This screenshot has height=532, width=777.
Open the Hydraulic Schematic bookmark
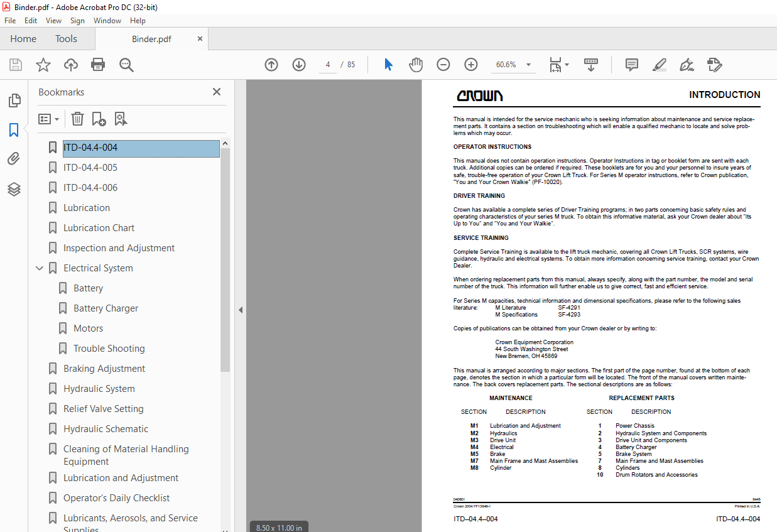click(106, 429)
